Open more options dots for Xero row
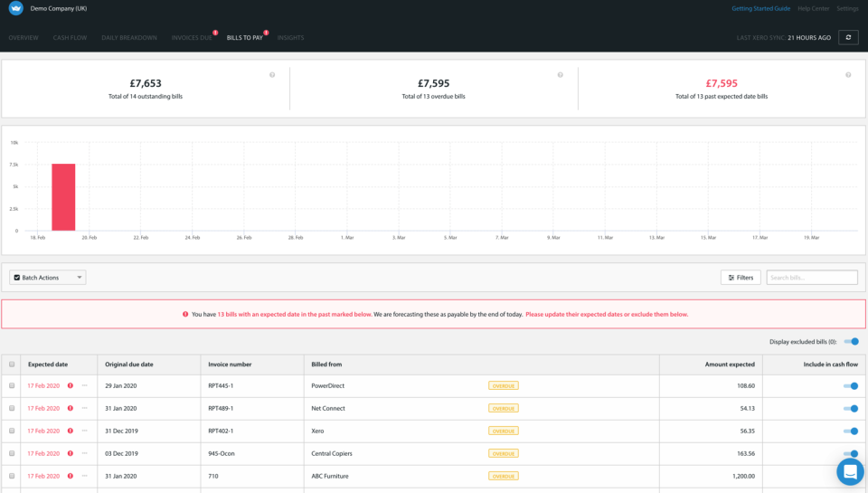 85,431
